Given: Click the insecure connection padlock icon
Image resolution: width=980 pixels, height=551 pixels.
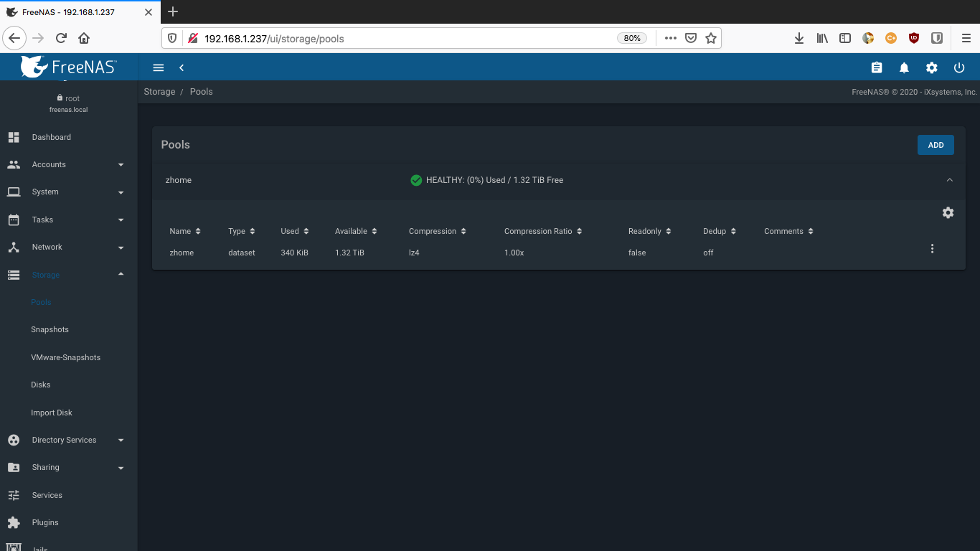Looking at the screenshot, I should click(192, 38).
